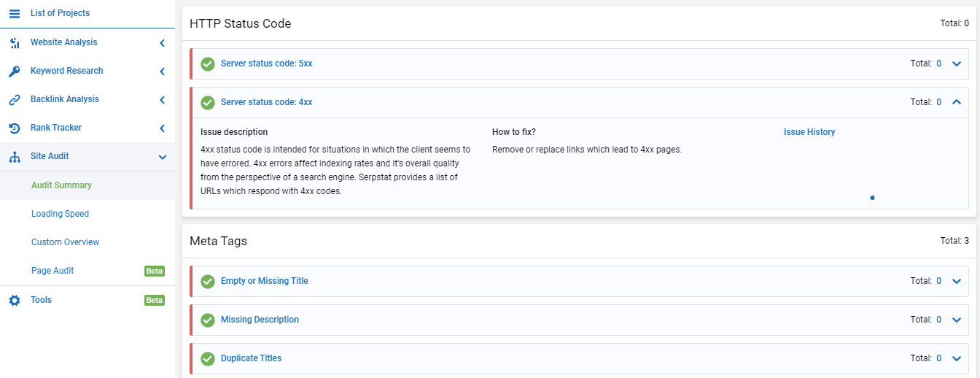
Task: Click Duplicate Titles link
Action: pos(251,358)
